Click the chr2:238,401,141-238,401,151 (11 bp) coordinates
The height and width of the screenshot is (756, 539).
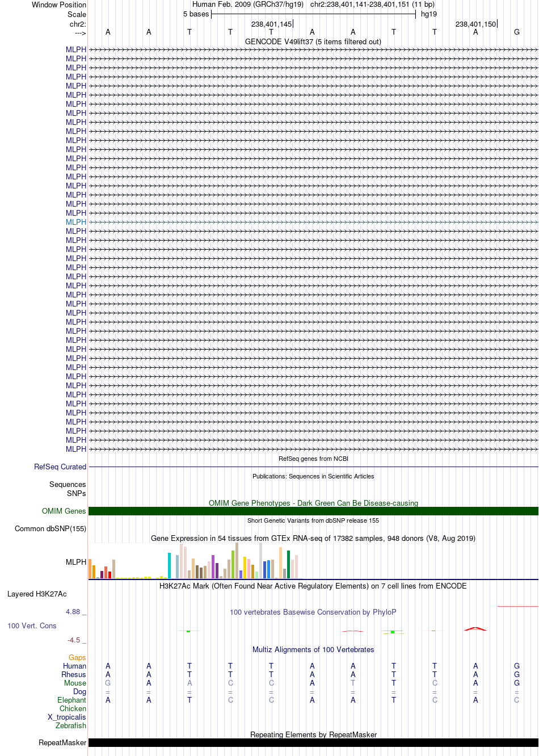point(372,5)
